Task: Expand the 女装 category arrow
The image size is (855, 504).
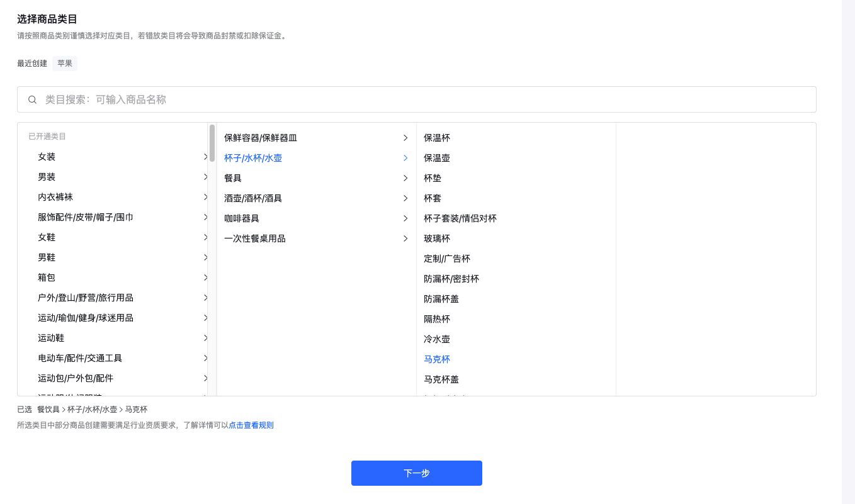Action: click(205, 157)
